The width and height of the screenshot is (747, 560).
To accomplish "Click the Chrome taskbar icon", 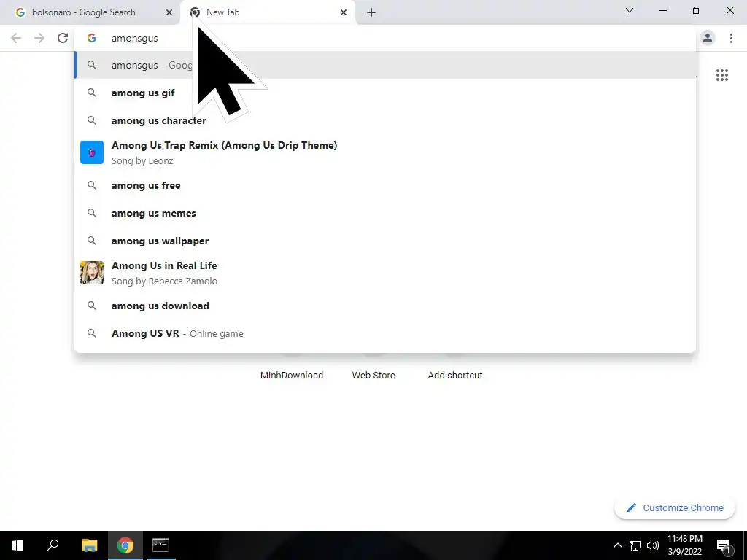I will pyautogui.click(x=125, y=545).
